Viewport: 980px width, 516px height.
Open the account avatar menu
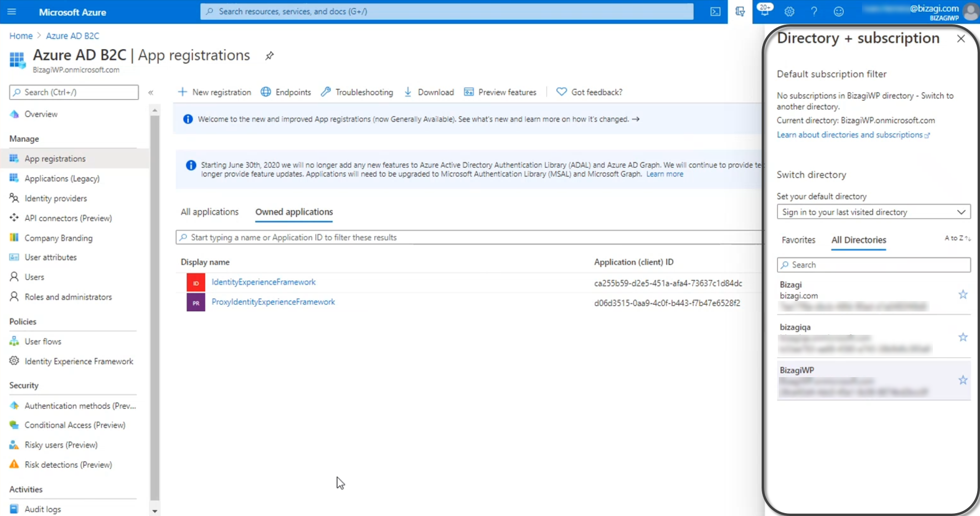click(970, 12)
